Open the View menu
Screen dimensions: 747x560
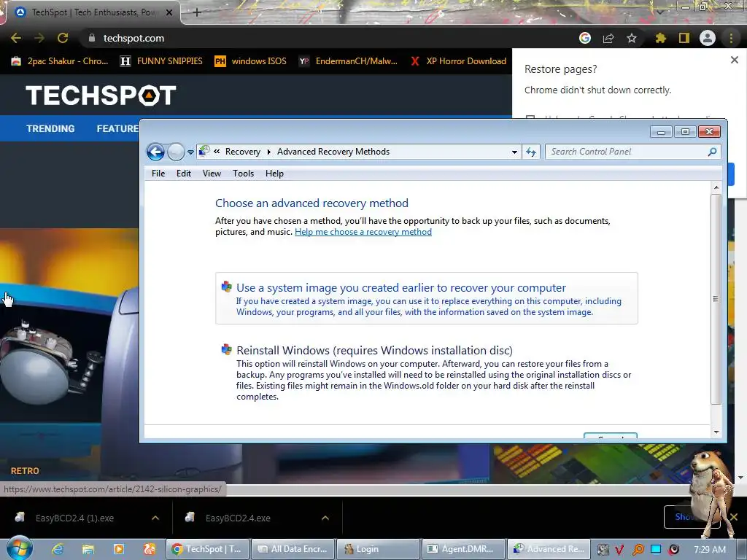tap(212, 174)
